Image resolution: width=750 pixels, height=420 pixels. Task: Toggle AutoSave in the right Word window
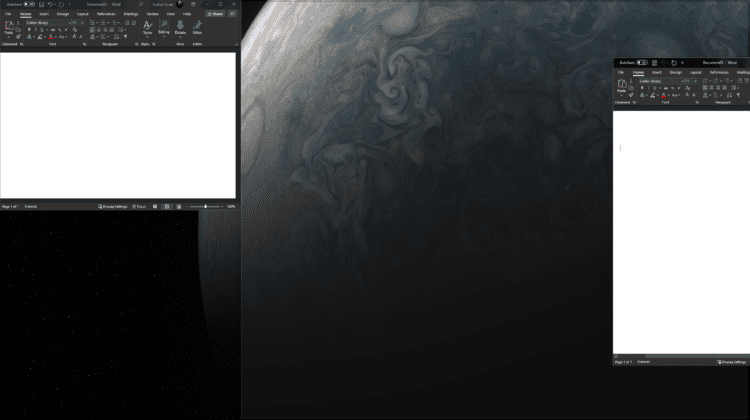tap(642, 63)
